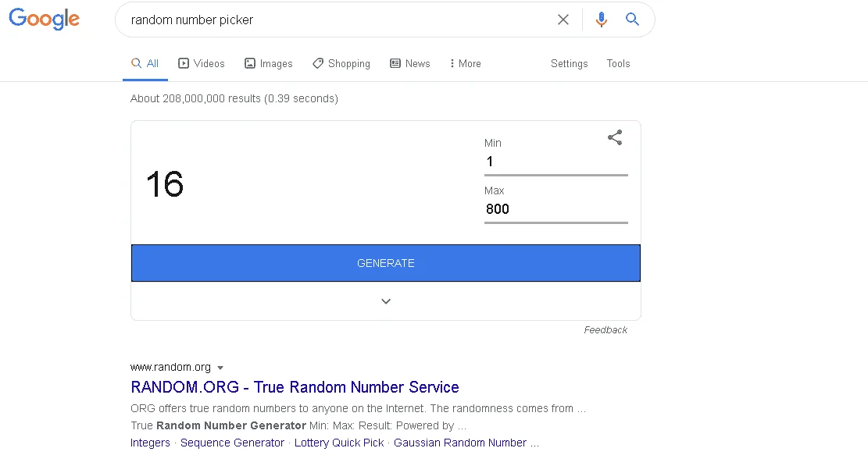Click the Max value field showing 800
The height and width of the screenshot is (466, 868).
pyautogui.click(x=555, y=209)
